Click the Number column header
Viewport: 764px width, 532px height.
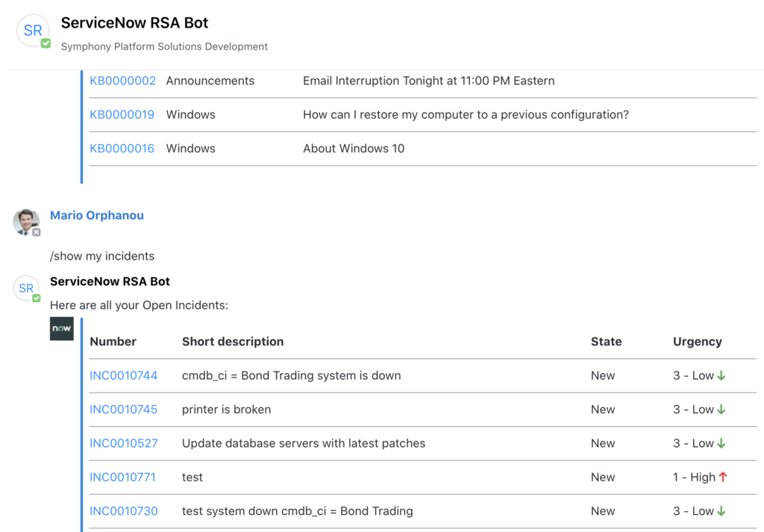click(x=113, y=342)
